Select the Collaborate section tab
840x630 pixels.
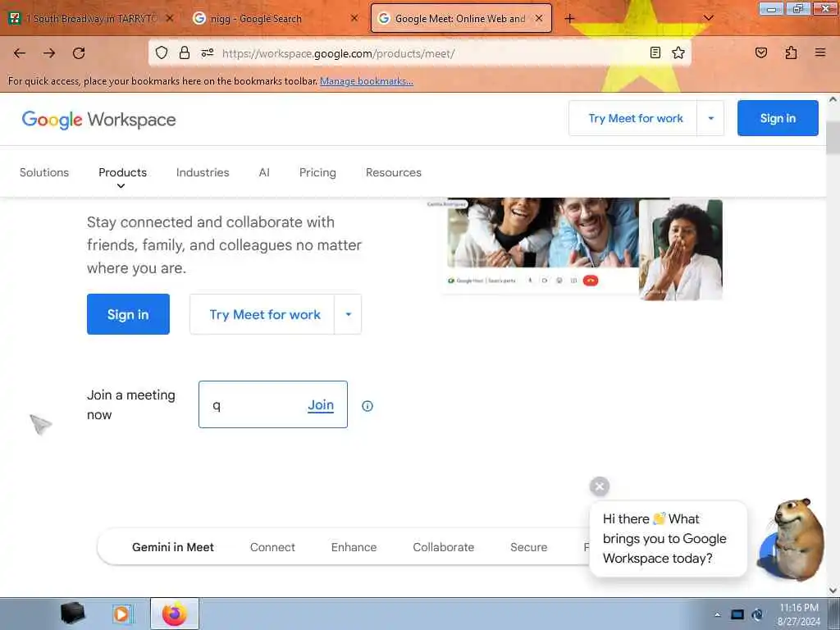[443, 547]
